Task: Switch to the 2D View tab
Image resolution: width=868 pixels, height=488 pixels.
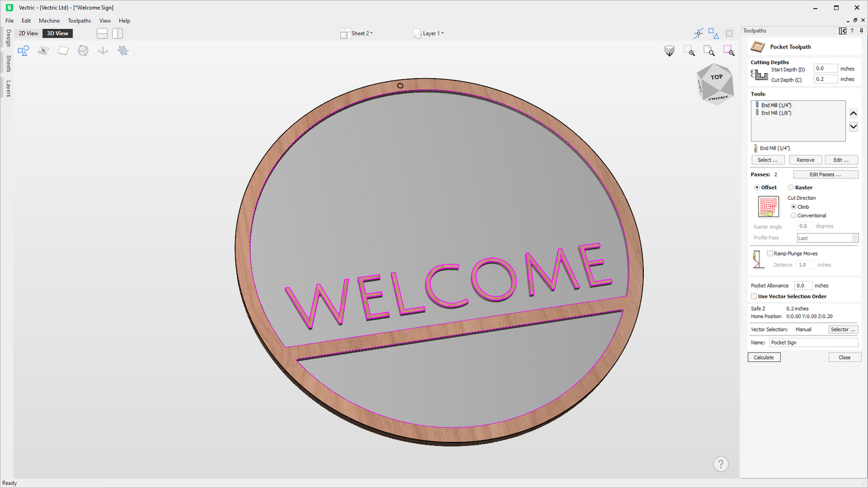Action: [x=28, y=33]
